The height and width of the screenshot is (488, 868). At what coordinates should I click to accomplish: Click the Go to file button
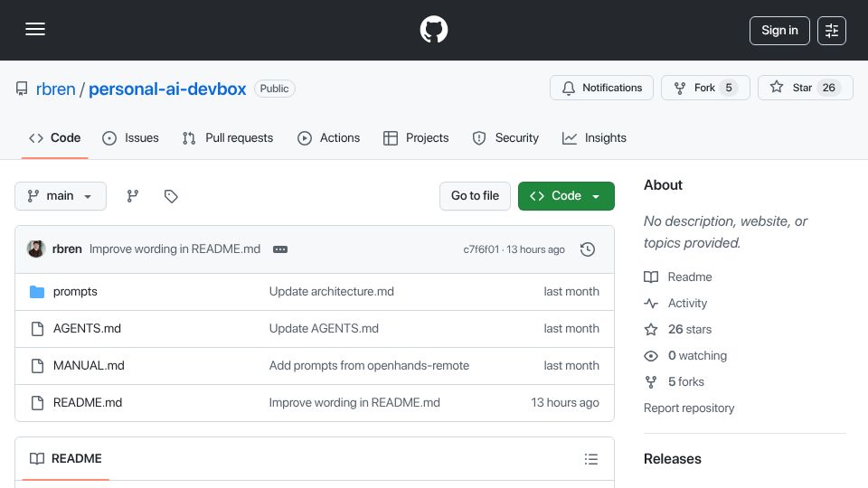pyautogui.click(x=475, y=196)
